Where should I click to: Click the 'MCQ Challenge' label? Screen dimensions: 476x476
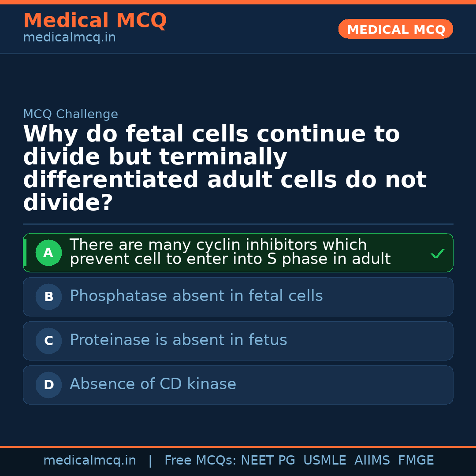coord(71,115)
